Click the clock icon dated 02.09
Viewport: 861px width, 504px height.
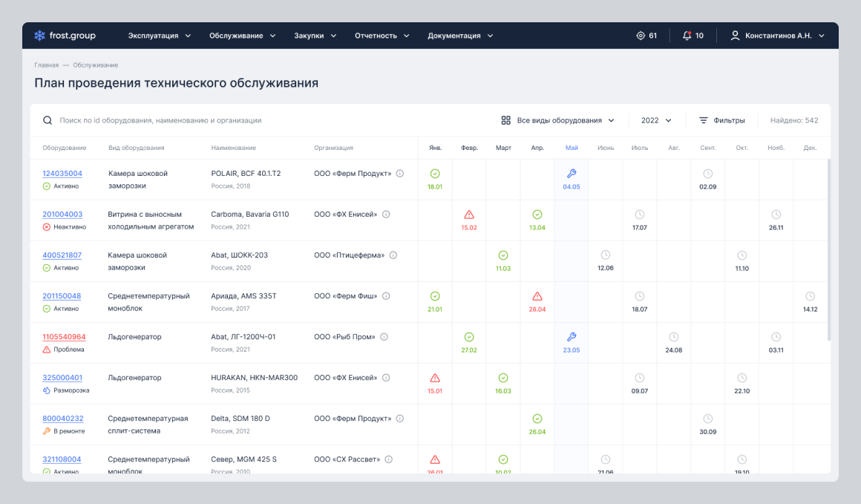[x=708, y=174]
